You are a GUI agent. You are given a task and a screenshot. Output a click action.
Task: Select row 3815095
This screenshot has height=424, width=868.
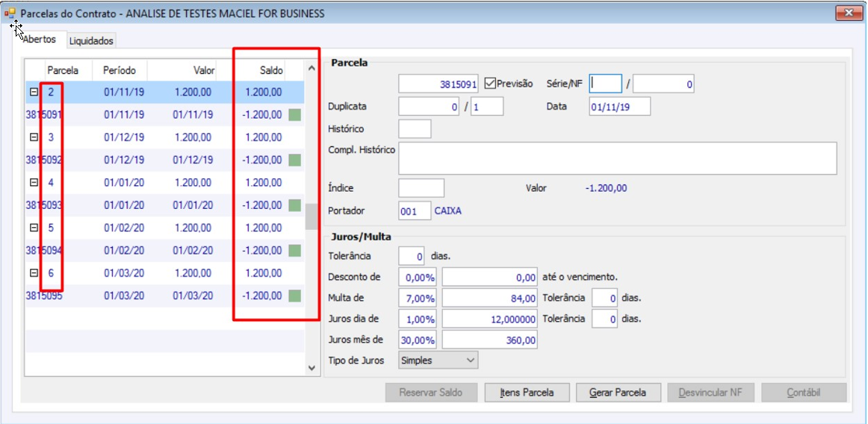tap(165, 296)
